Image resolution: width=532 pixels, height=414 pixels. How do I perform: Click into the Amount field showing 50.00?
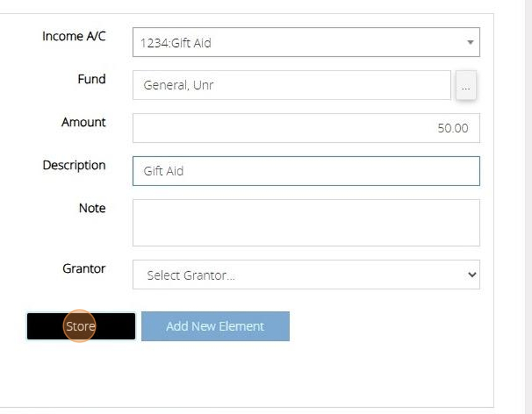(x=306, y=129)
